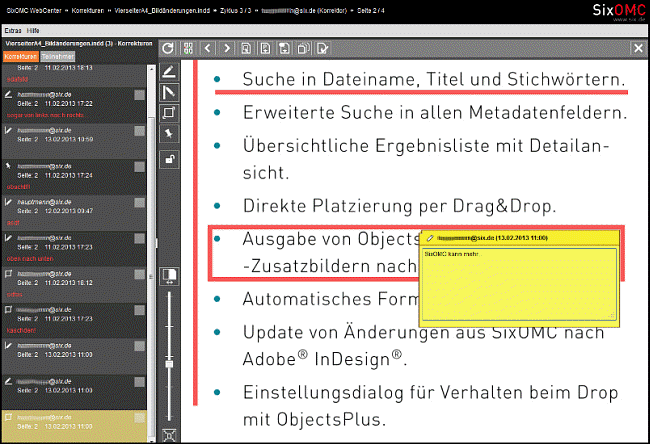This screenshot has height=444, width=650.
Task: Click the 'SixOMC WebCenter' breadcrumb in the title bar
Action: (x=34, y=11)
